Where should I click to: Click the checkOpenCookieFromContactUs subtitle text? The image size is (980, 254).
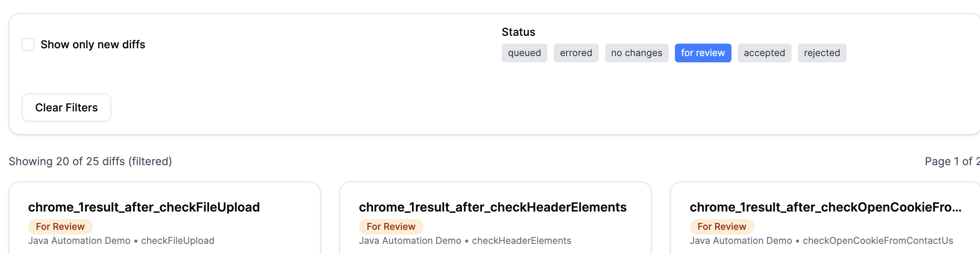(878, 241)
